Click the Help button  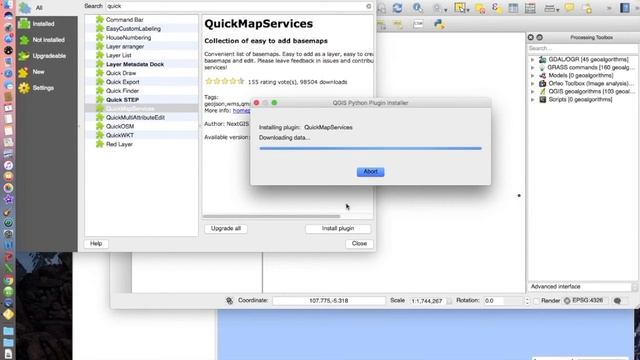click(x=96, y=244)
